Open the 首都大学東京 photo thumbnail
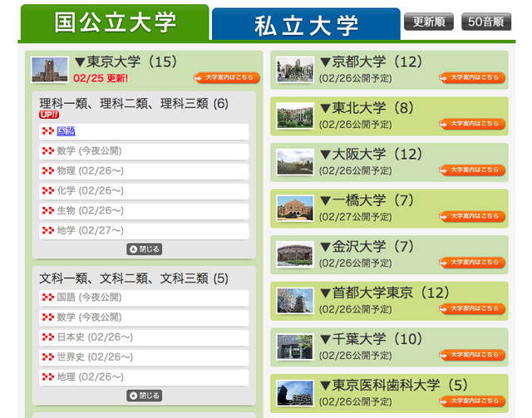 tap(295, 300)
